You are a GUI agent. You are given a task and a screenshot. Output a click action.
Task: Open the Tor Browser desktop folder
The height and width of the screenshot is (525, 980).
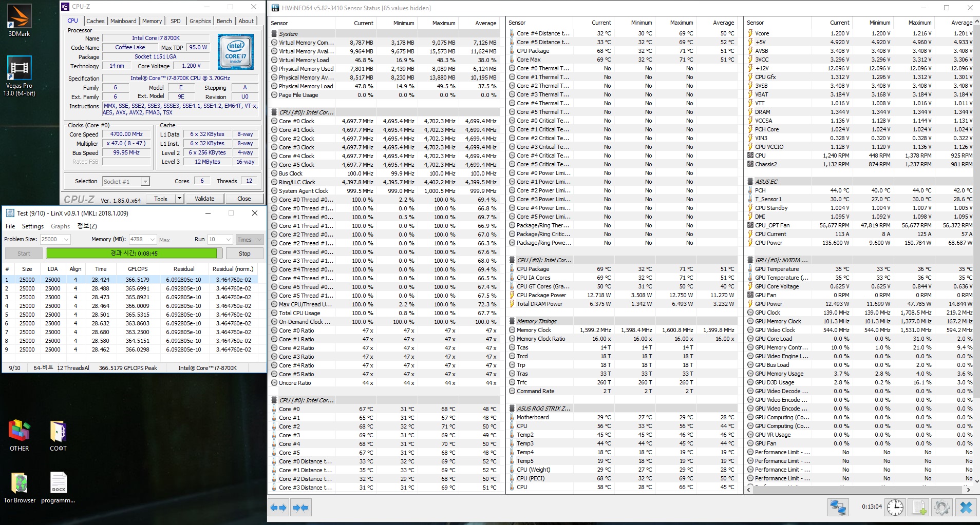[20, 487]
